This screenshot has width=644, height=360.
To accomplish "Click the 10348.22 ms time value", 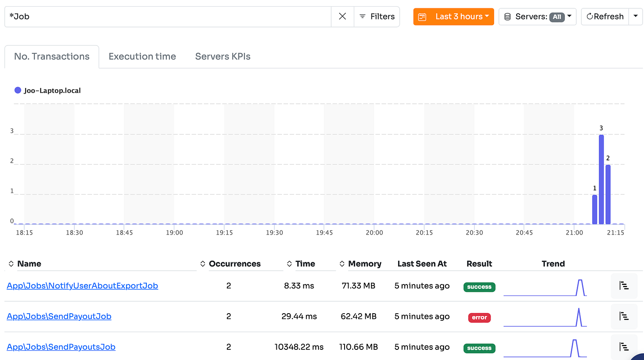I will [299, 347].
